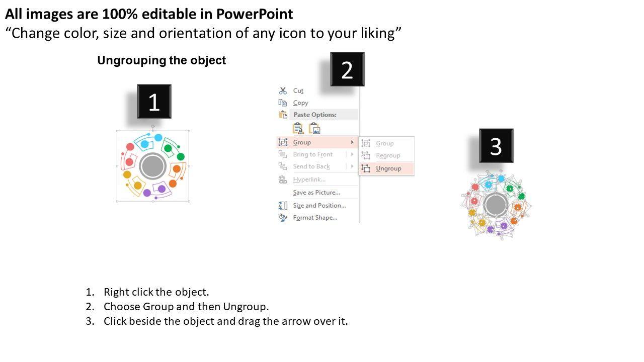Image resolution: width=644 pixels, height=362 pixels.
Task: Click the gray center circle of grouped diagram
Action: pos(152,166)
